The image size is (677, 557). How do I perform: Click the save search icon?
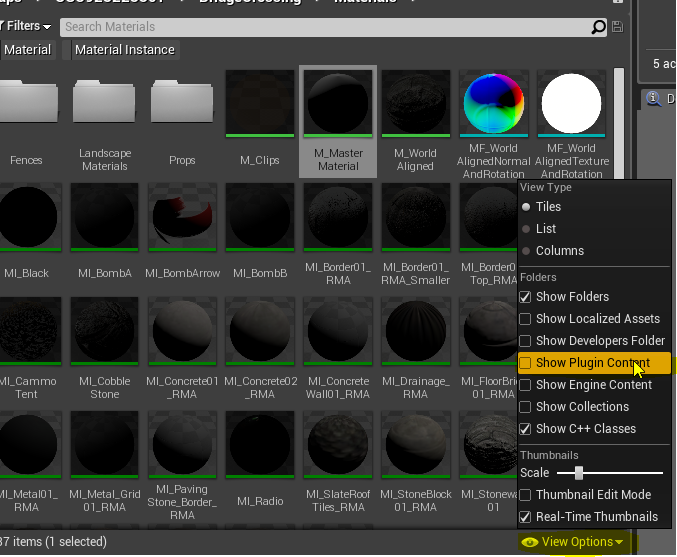coord(617,27)
